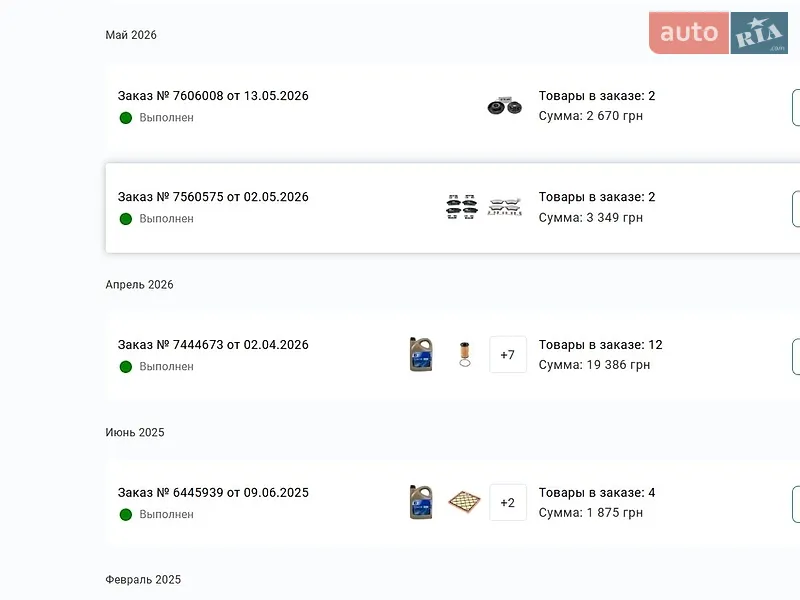
Task: Show +2 more items in order 6445939
Action: (508, 503)
